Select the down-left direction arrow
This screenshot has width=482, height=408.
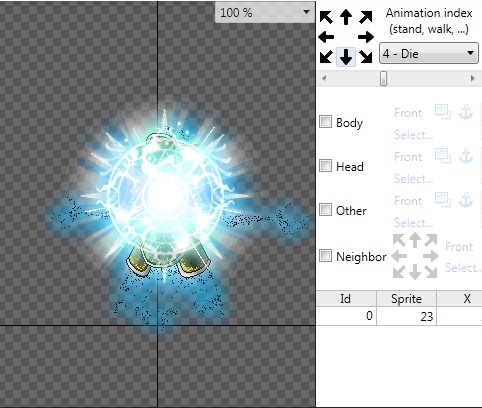tap(326, 57)
